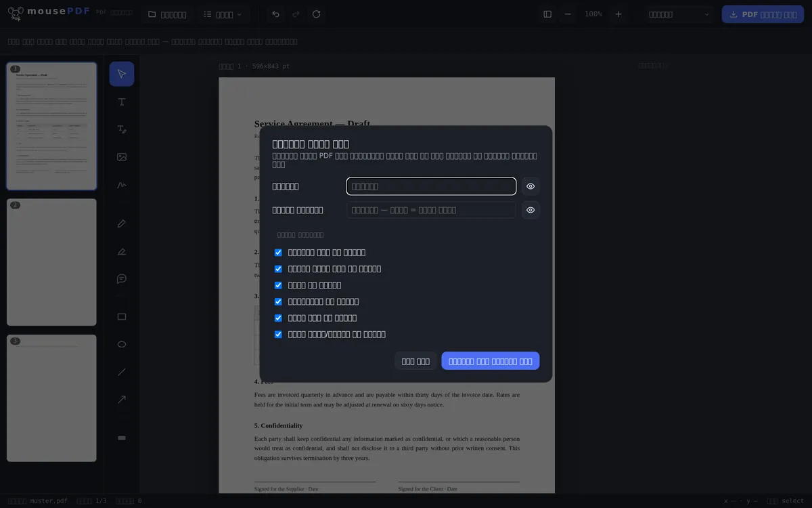The height and width of the screenshot is (508, 812).
Task: Click 'Signed for the Client · Date' line
Action: click(x=428, y=488)
